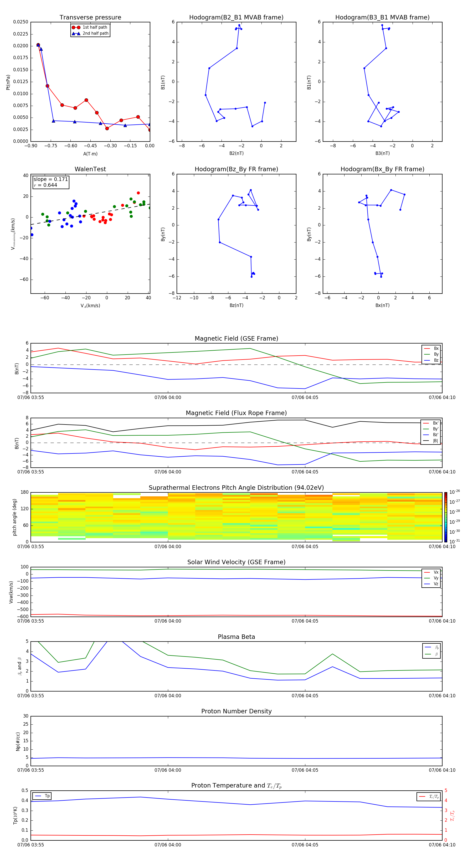Click 'Hodogram(Bx_By FR frame)' title
473x868 pixels.
(382, 169)
